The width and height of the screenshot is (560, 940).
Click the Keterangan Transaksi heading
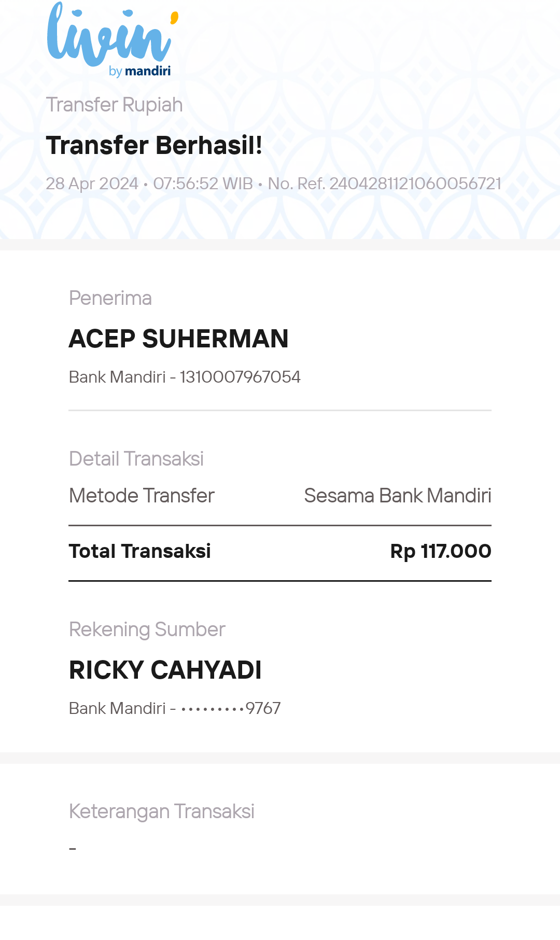pos(162,811)
